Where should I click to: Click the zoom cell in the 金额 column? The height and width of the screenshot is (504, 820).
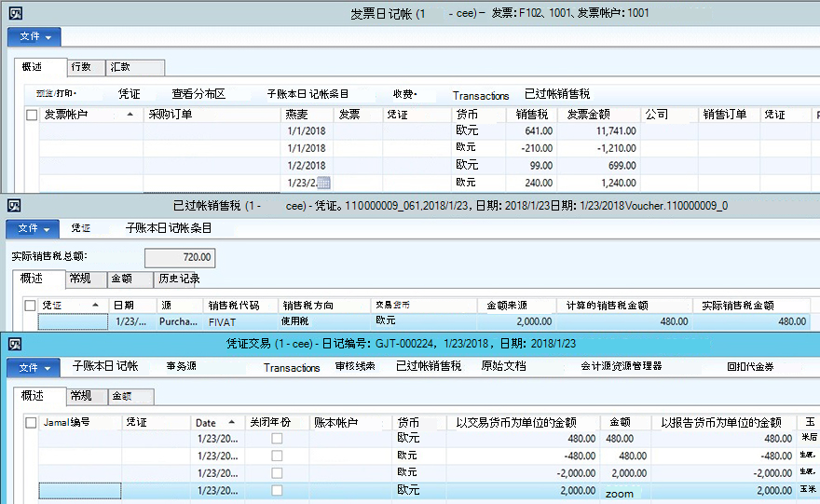pyautogui.click(x=625, y=493)
